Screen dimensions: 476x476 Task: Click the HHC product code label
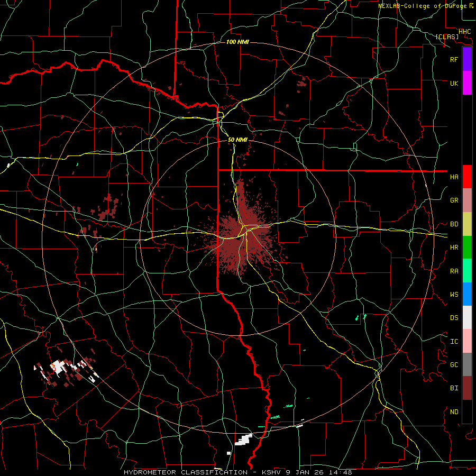pyautogui.click(x=464, y=32)
